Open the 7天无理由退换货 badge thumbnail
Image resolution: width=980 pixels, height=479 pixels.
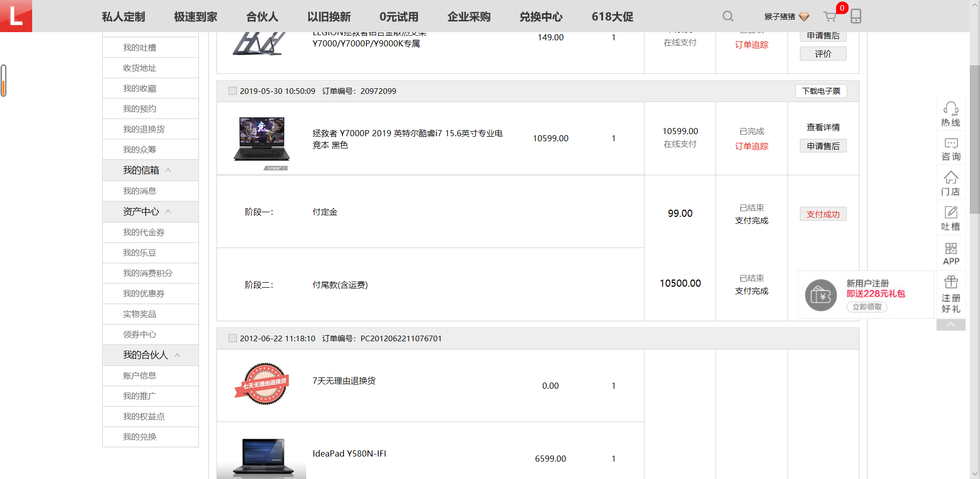pyautogui.click(x=262, y=384)
